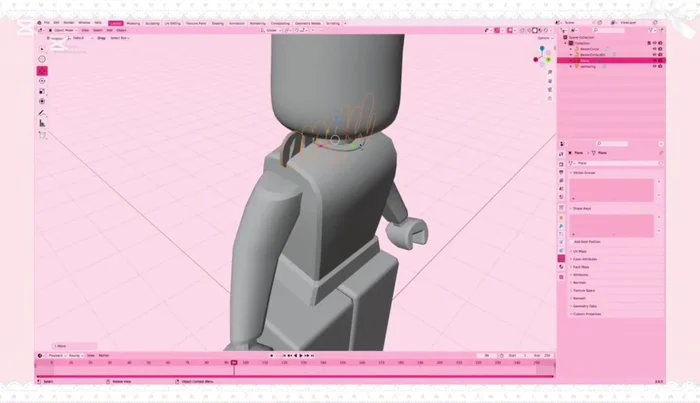Open the File menu
This screenshot has width=700, height=403.
coord(47,22)
